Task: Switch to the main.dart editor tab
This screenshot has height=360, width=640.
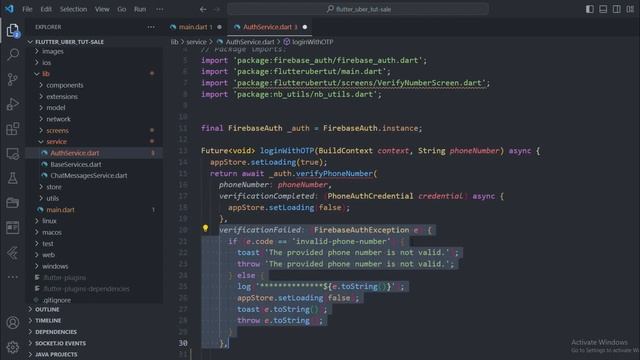Action: [x=196, y=27]
